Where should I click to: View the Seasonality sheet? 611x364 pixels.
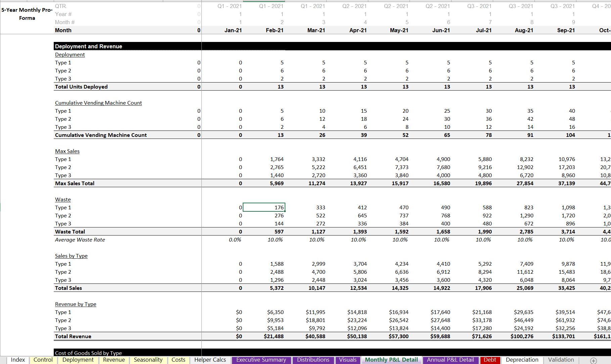click(148, 360)
